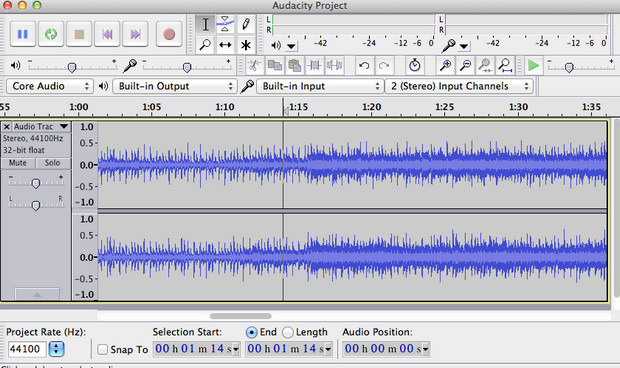620x368 pixels.
Task: Adjust the playback speed slider
Action: [569, 67]
